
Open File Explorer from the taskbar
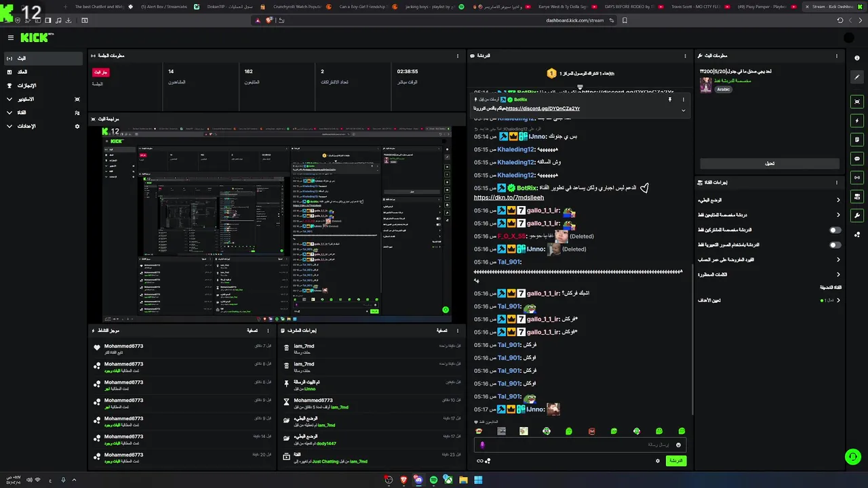coord(463,480)
